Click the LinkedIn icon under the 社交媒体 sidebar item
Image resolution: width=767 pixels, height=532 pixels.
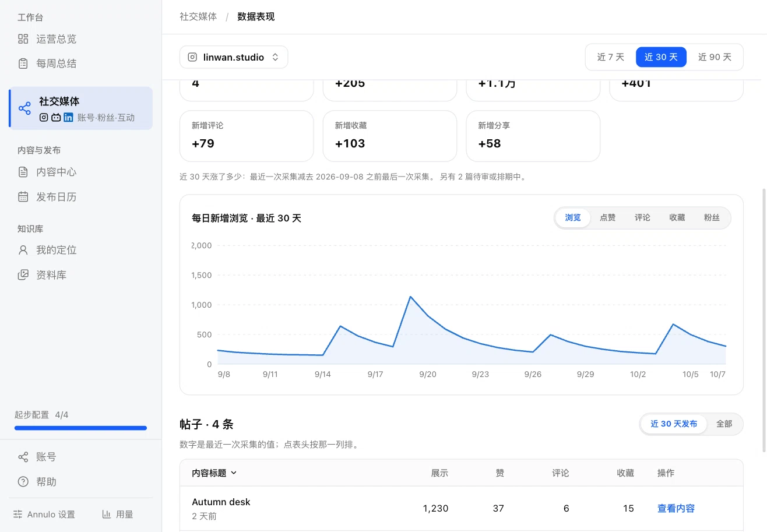(68, 117)
